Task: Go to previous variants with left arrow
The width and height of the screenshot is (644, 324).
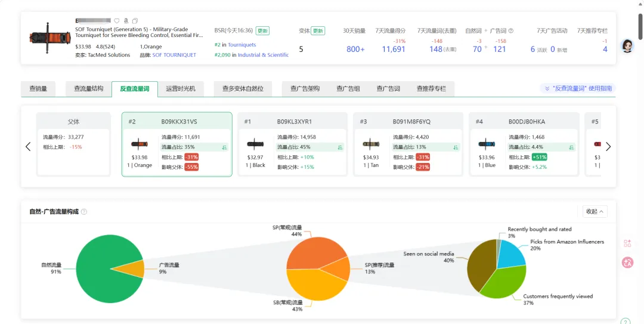Action: (x=28, y=146)
